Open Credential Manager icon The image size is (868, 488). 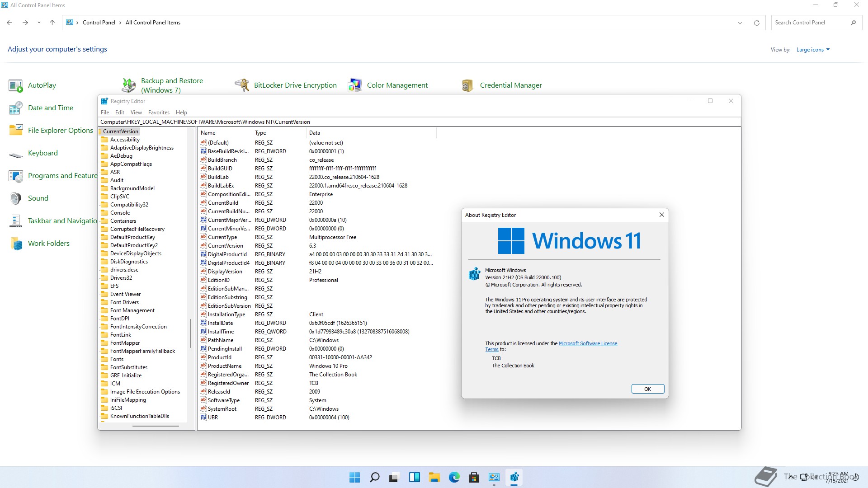[468, 85]
